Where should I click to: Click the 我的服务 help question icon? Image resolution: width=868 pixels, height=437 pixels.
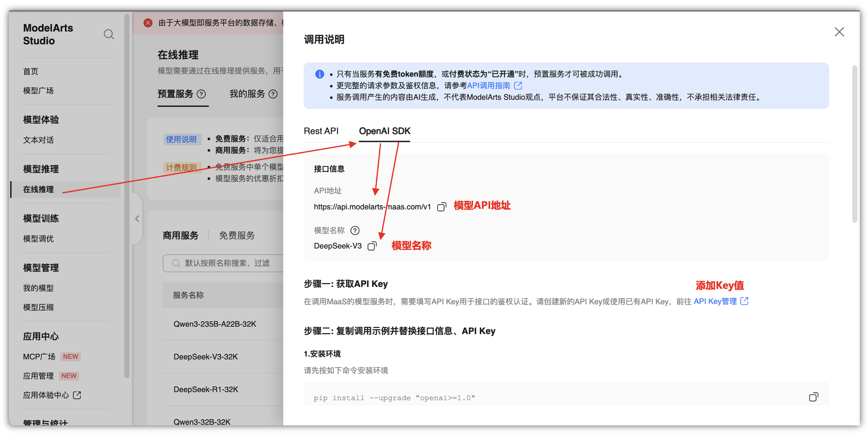point(273,94)
